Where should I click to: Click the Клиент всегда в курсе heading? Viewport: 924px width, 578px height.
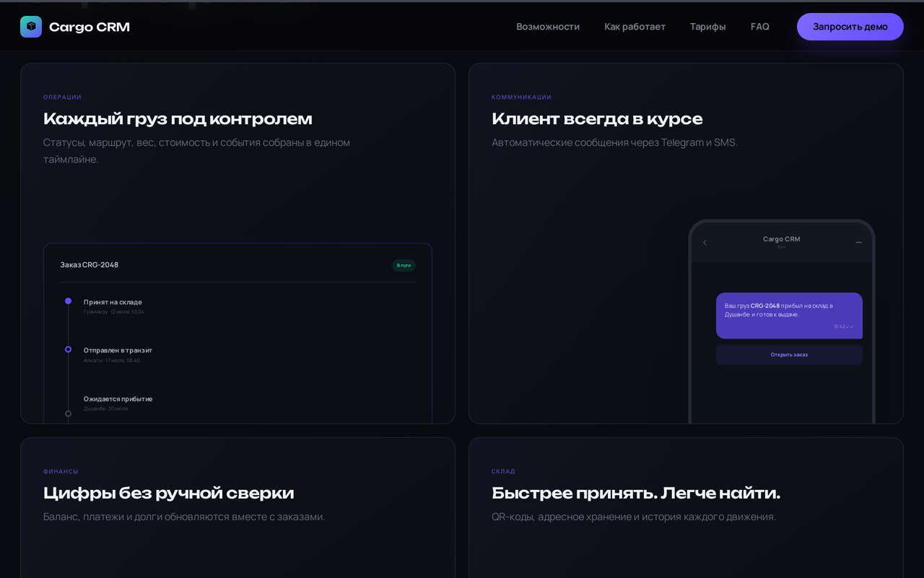pyautogui.click(x=597, y=119)
